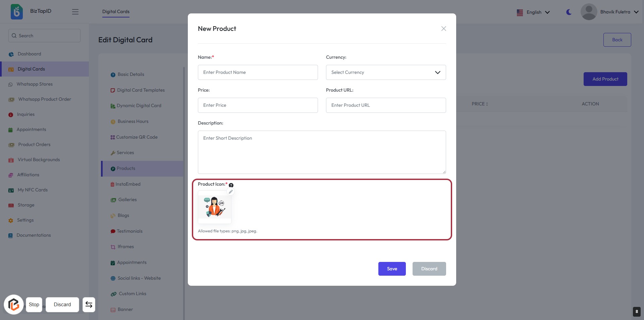Open the Select Currency dropdown
644x320 pixels.
386,73
